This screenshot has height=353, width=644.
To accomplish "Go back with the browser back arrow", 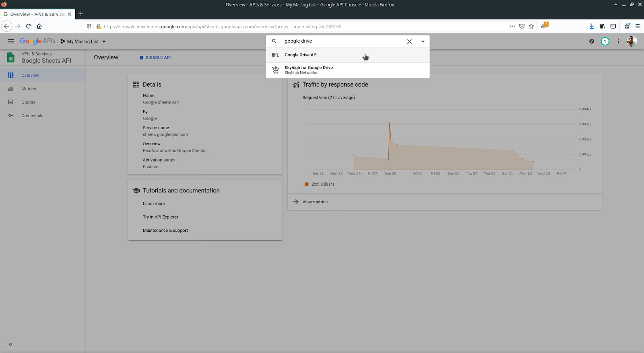I will click(7, 26).
